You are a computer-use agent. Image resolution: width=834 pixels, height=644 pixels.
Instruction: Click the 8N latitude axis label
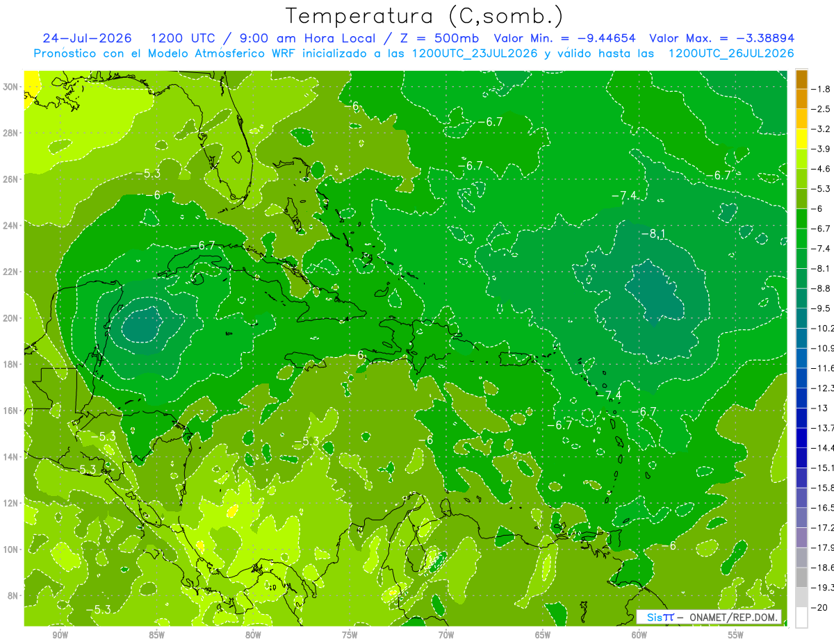14,595
